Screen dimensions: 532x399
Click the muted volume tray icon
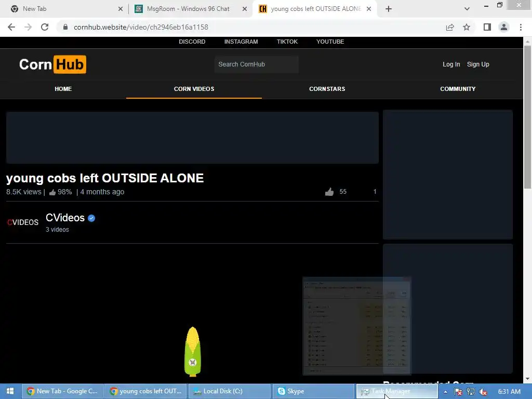coord(483,392)
